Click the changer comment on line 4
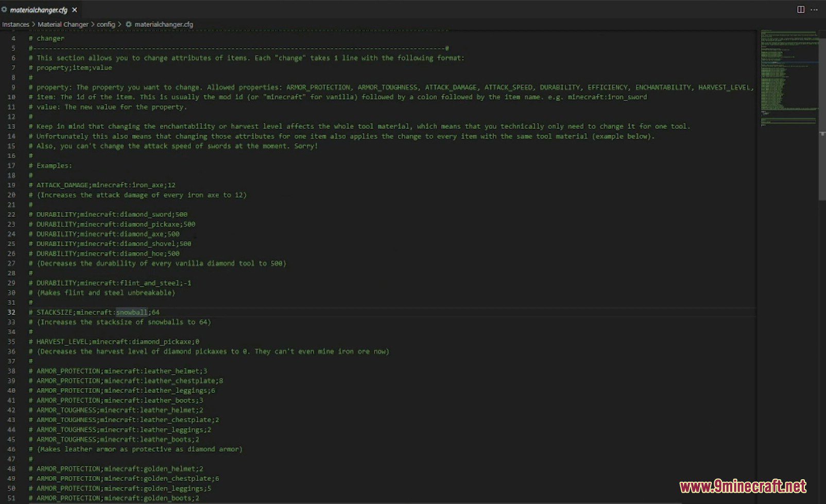This screenshot has width=826, height=504. (50, 39)
